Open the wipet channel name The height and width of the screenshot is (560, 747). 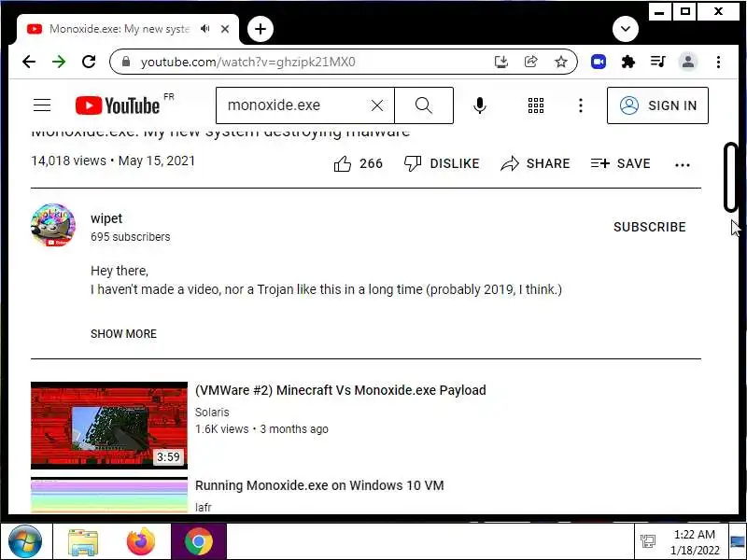106,218
